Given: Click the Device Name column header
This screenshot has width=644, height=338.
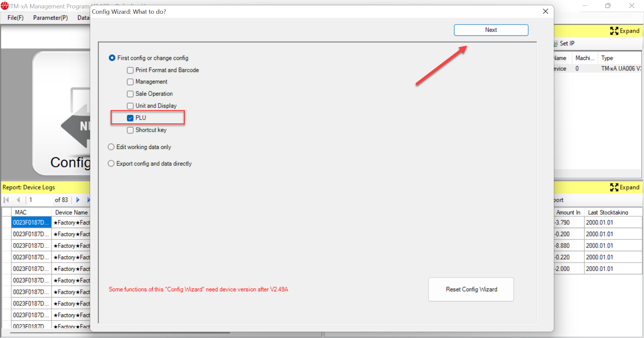Looking at the screenshot, I should pyautogui.click(x=71, y=212).
